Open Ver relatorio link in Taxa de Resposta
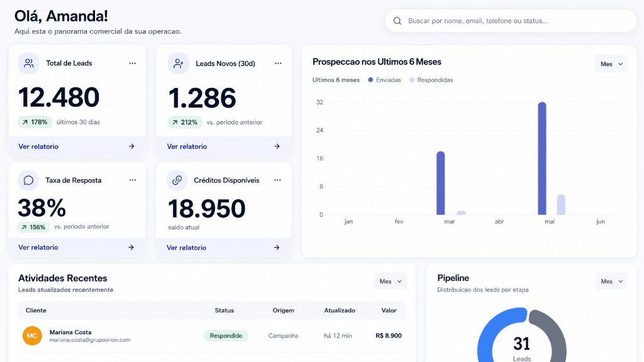Viewport: 644px width, 362px height. pos(38,248)
